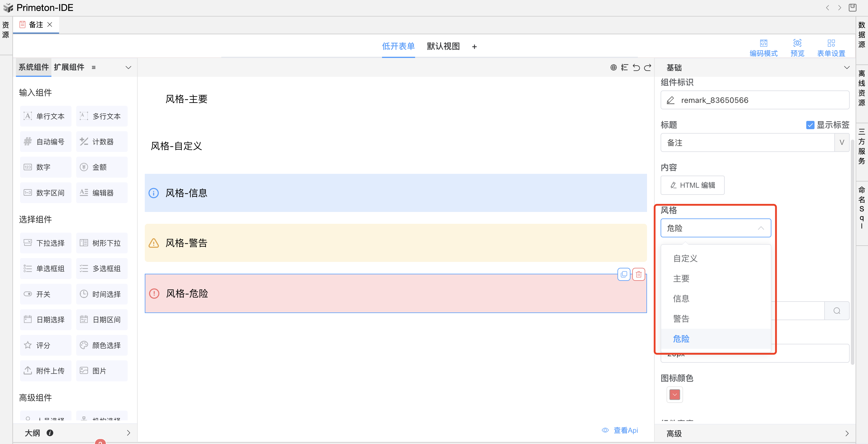Uncheck the 显示标签 checkbox

click(810, 125)
